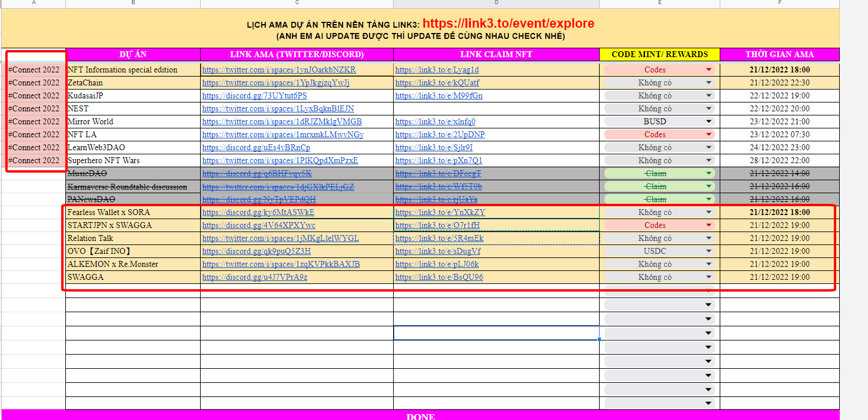
Task: Open LearnWeb3DAO Discord link
Action: click(x=256, y=147)
